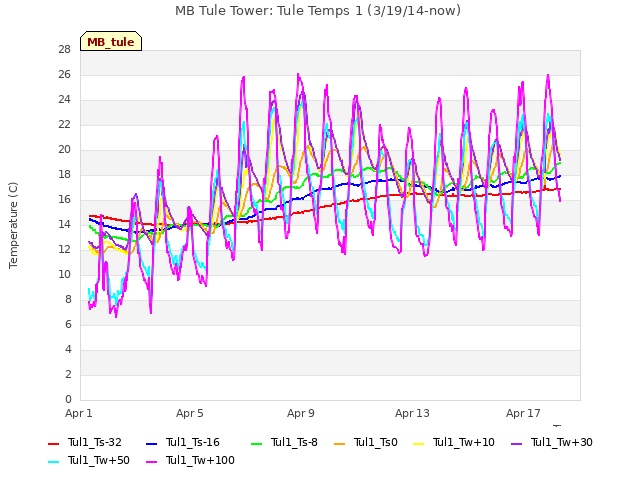Select the Tul1_Ts-32 legend label
640x480 pixels.
tap(95, 442)
